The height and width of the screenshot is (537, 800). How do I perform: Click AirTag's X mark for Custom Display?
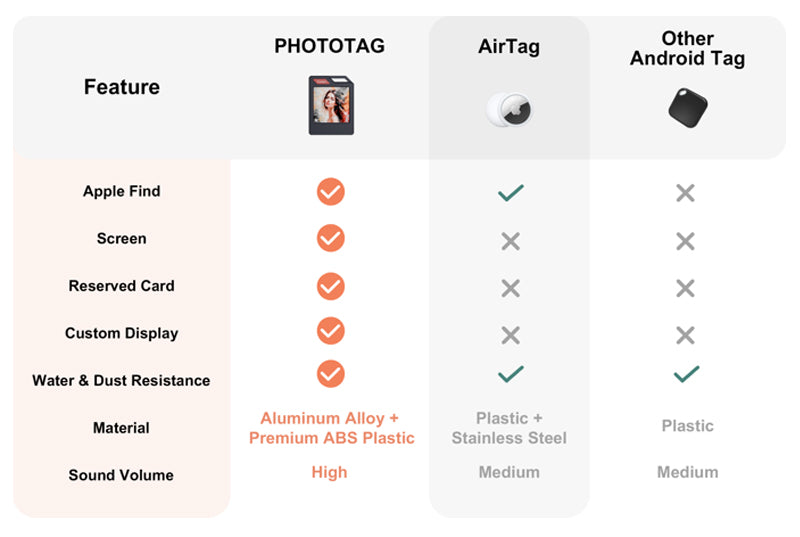(510, 335)
